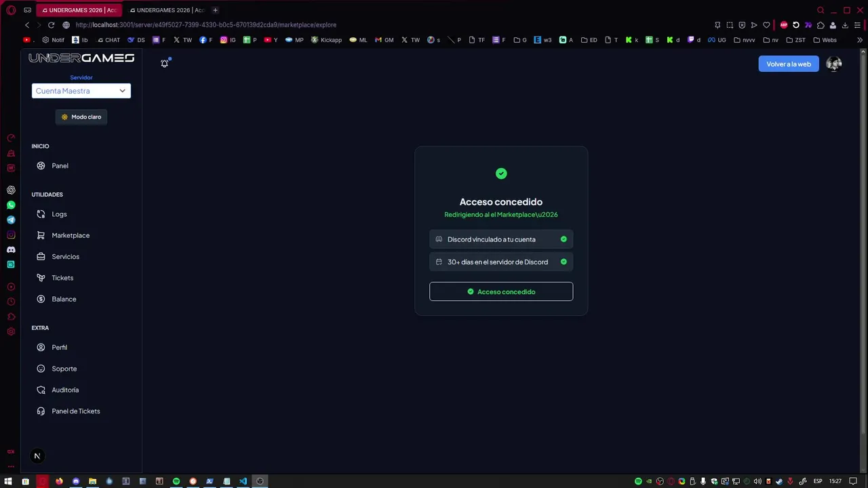Open the user avatar menu
This screenshot has height=488, width=868.
coord(834,64)
